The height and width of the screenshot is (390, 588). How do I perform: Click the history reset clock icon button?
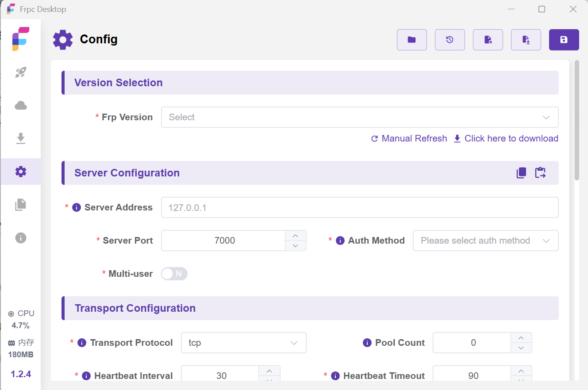pos(450,40)
